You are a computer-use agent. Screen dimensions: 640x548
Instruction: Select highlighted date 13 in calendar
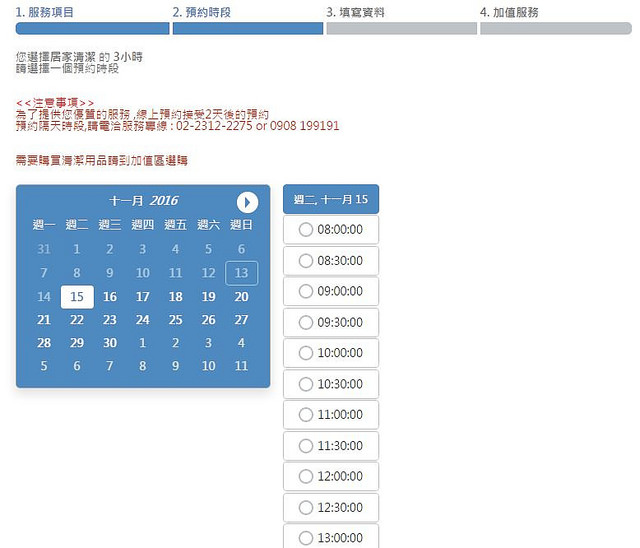point(241,274)
